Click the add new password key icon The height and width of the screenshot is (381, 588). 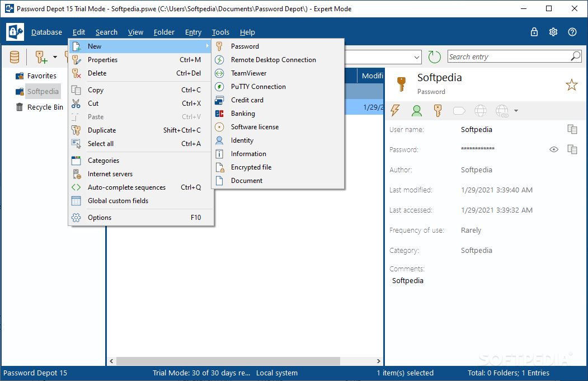click(41, 57)
